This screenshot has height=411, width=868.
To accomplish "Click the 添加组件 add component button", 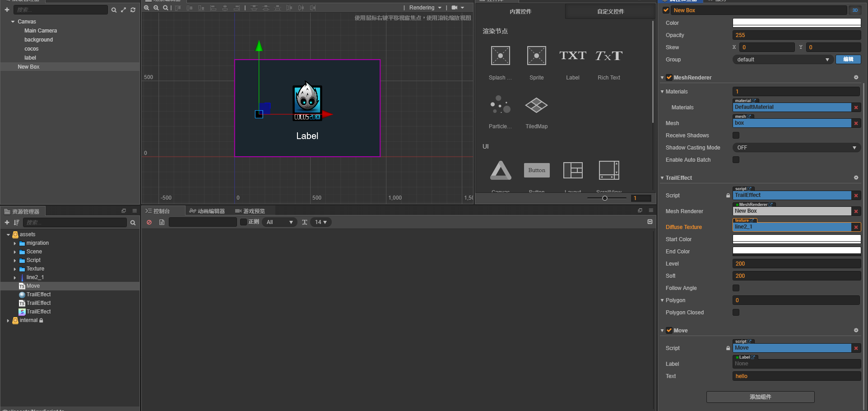I will point(760,397).
